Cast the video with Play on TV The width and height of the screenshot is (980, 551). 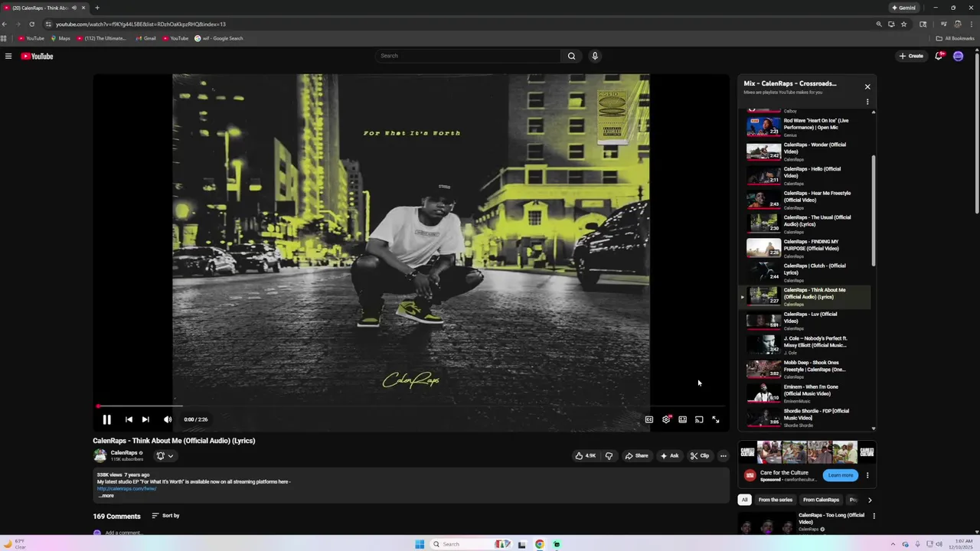pos(699,419)
